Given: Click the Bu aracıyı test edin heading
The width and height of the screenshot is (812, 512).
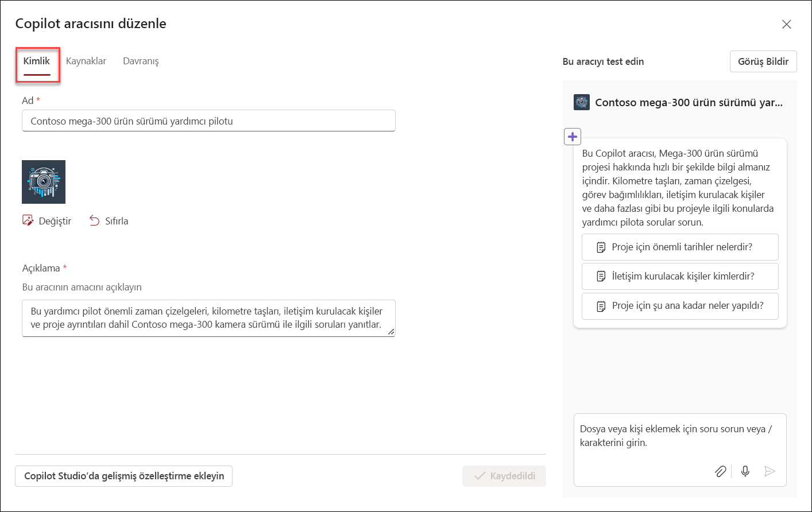Looking at the screenshot, I should [603, 61].
